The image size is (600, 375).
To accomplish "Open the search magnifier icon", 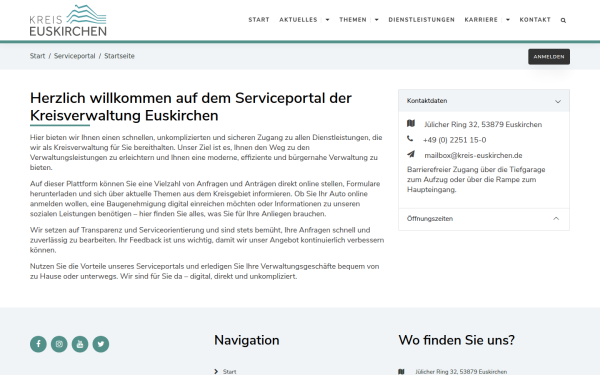I will point(563,20).
